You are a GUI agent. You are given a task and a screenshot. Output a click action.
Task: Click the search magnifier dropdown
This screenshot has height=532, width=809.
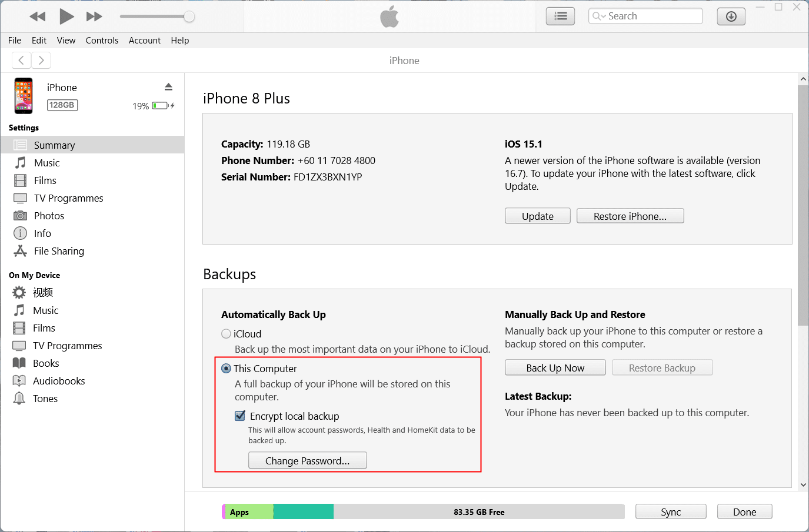pos(599,16)
